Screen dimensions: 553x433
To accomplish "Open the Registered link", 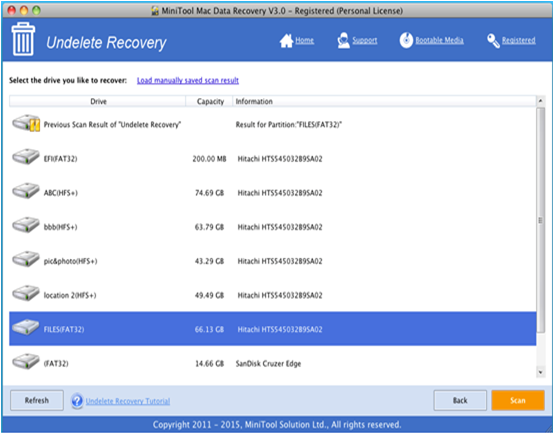I will [x=518, y=41].
